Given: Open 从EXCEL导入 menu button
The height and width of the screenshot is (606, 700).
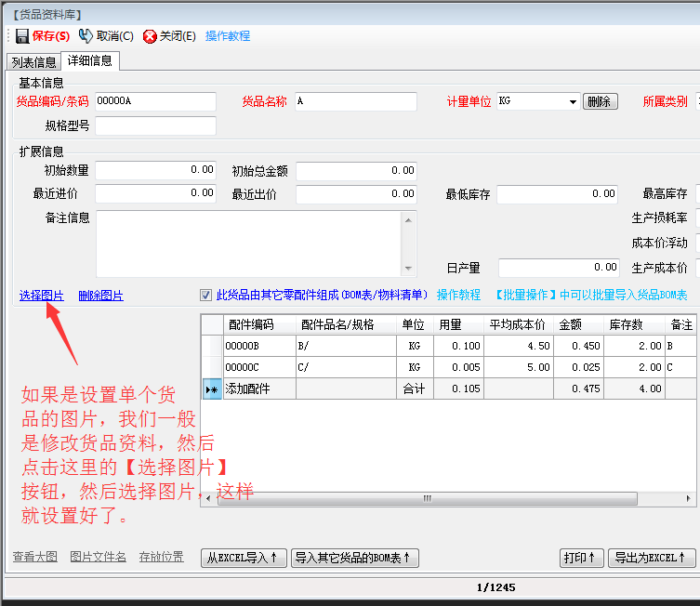Looking at the screenshot, I should point(244,558).
